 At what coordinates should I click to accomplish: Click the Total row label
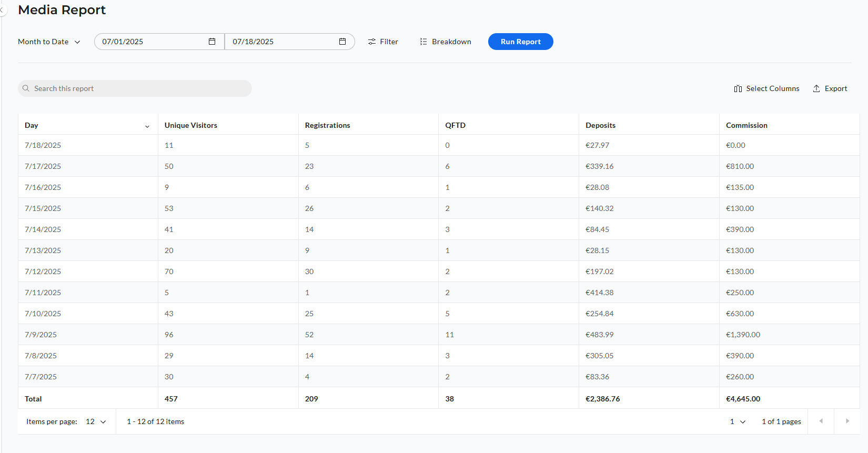[x=33, y=399]
